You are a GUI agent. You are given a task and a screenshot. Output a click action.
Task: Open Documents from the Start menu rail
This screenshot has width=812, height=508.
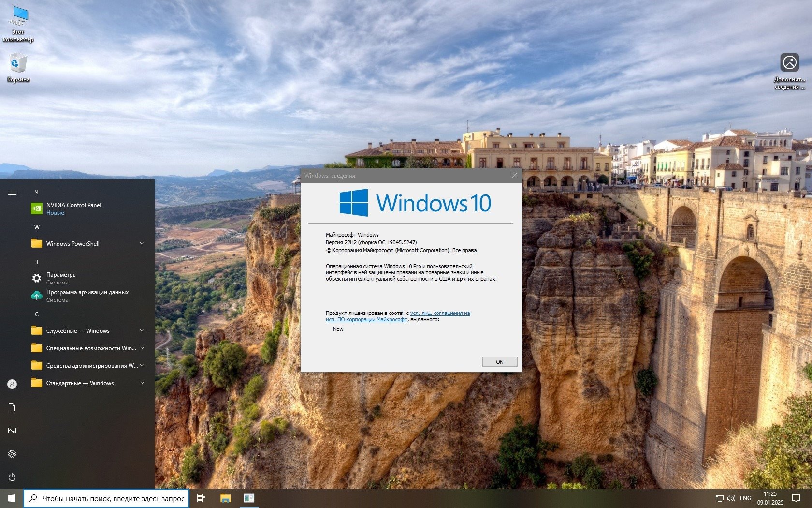pyautogui.click(x=12, y=407)
